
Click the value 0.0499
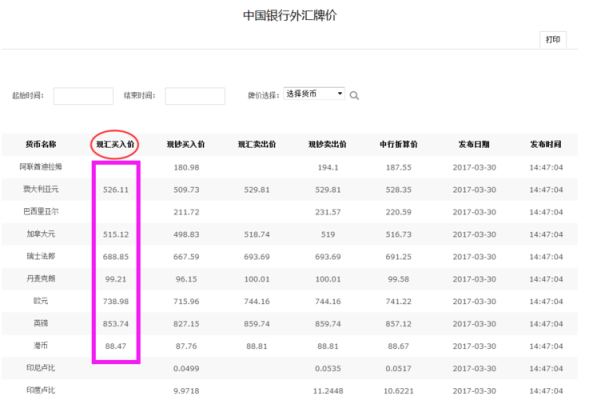coord(186,368)
